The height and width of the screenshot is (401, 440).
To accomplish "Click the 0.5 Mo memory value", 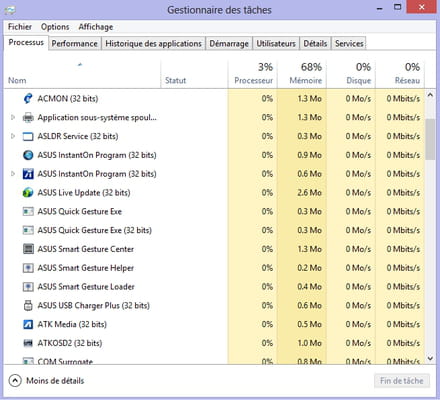I will point(309,324).
